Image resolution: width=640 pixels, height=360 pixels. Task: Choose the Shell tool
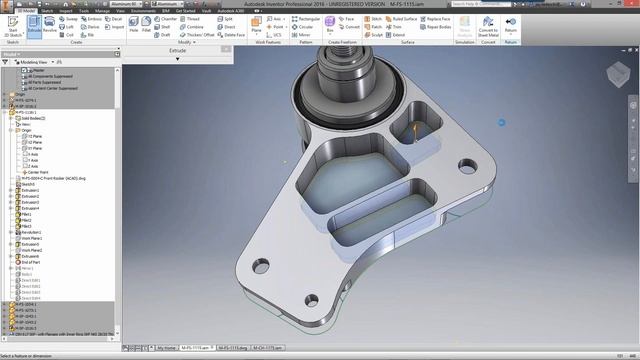[162, 27]
